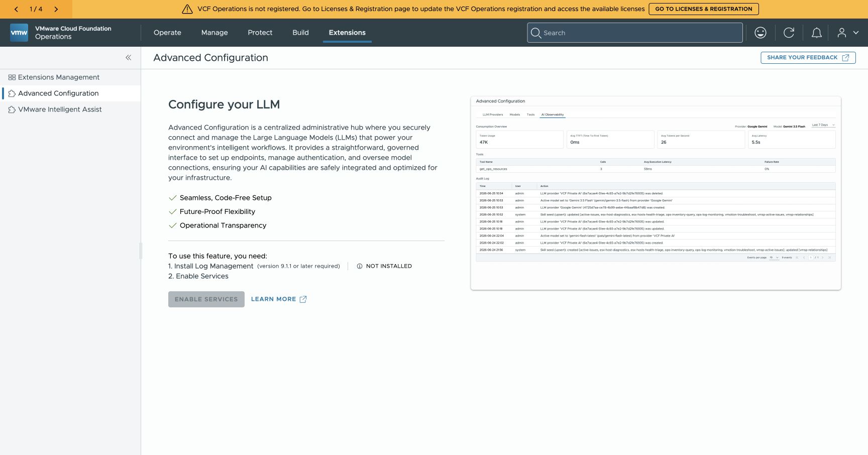Open Extensions Management in sidebar
This screenshot has height=455, width=868.
pos(70,77)
